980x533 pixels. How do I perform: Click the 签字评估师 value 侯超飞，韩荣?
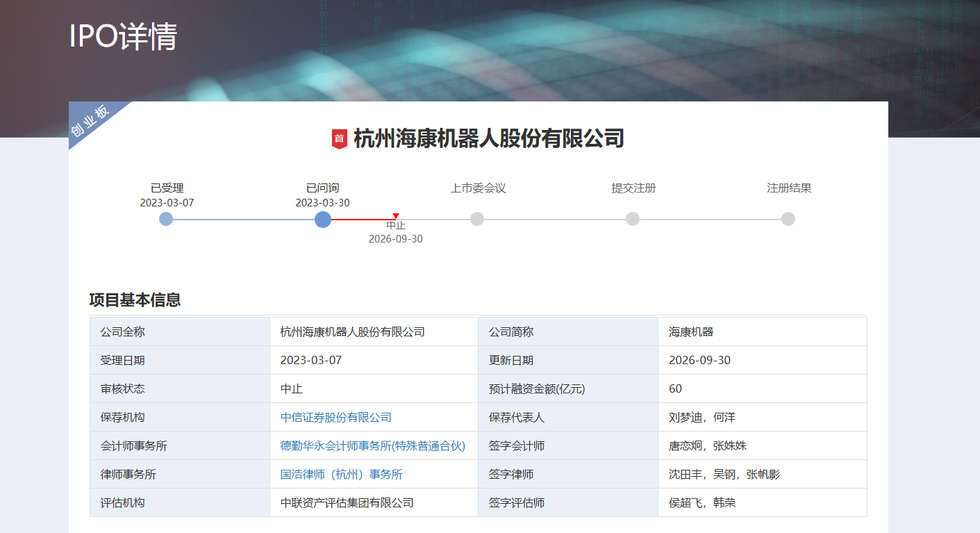[x=702, y=503]
